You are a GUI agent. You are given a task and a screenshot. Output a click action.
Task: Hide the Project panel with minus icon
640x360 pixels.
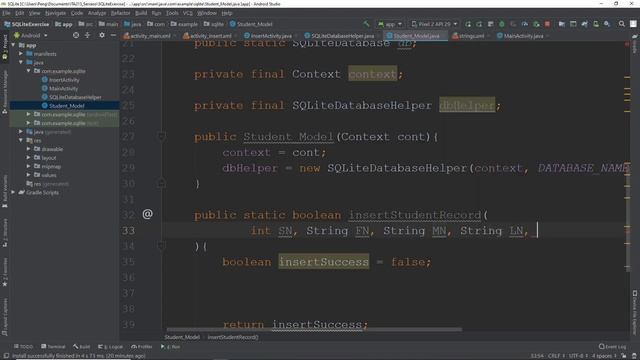click(x=113, y=36)
